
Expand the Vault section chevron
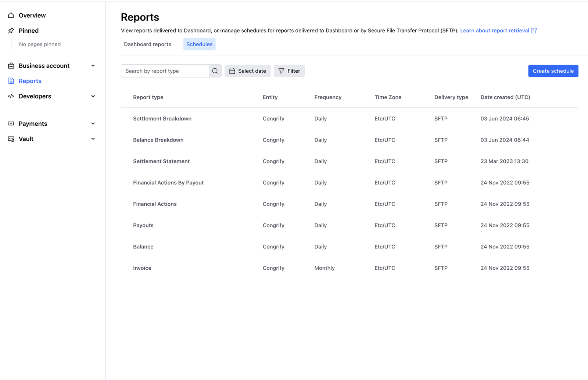point(93,139)
